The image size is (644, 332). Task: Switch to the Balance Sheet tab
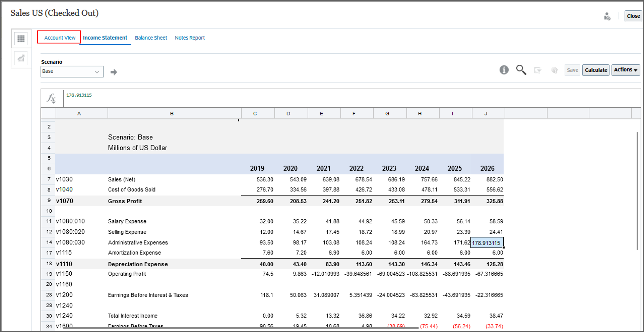tap(151, 38)
